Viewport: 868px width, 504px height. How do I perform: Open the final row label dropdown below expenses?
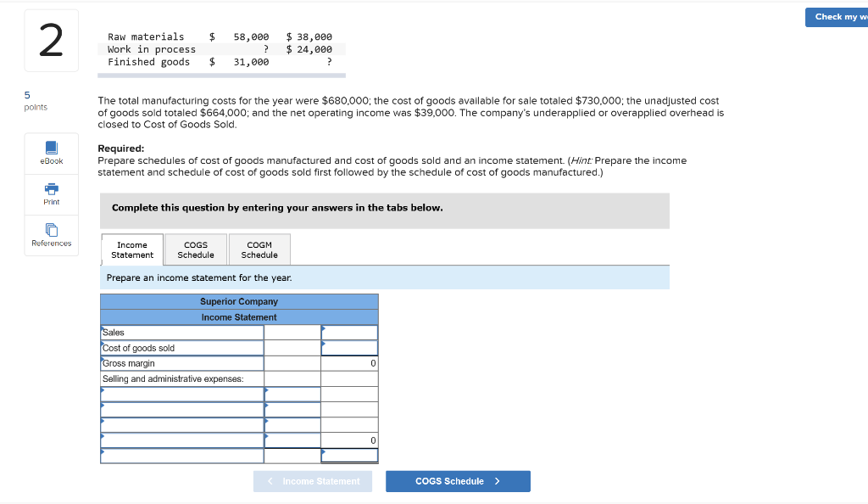tap(182, 456)
